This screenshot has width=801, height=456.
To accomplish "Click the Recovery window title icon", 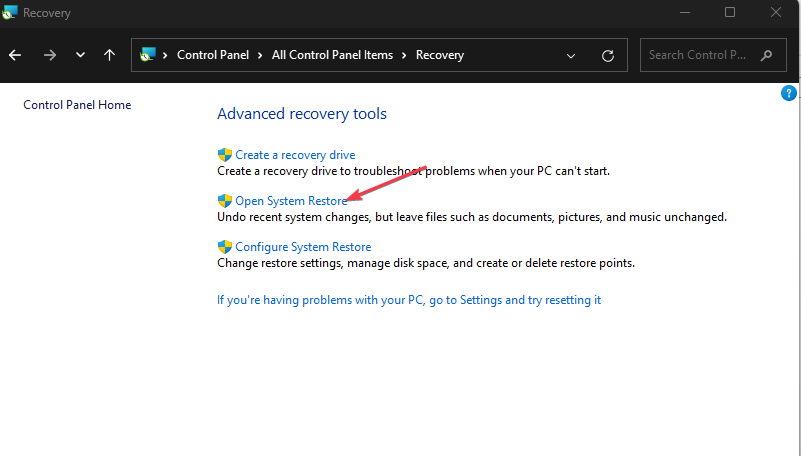I will [x=9, y=12].
